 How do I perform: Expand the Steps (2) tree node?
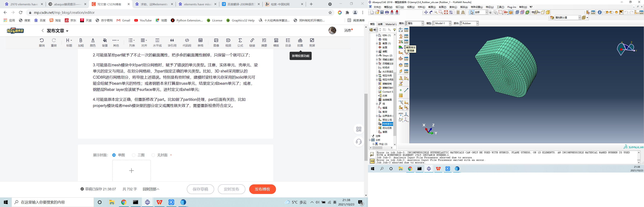coord(377,56)
